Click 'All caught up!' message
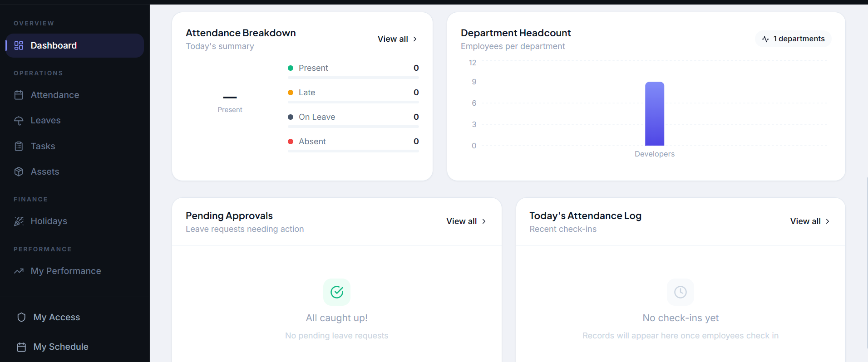Image resolution: width=868 pixels, height=362 pixels. pyautogui.click(x=337, y=318)
